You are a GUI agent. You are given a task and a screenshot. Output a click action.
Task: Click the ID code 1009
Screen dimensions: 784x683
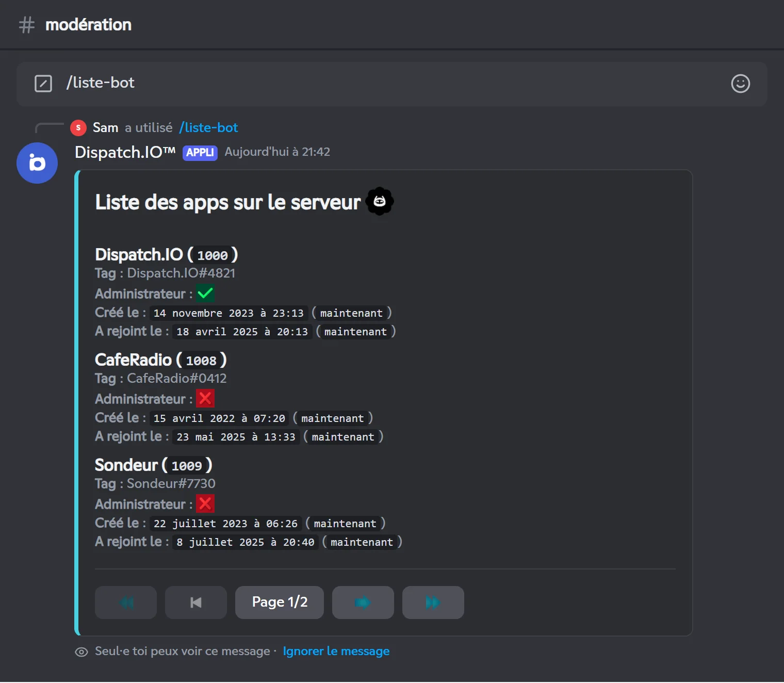[x=187, y=466]
